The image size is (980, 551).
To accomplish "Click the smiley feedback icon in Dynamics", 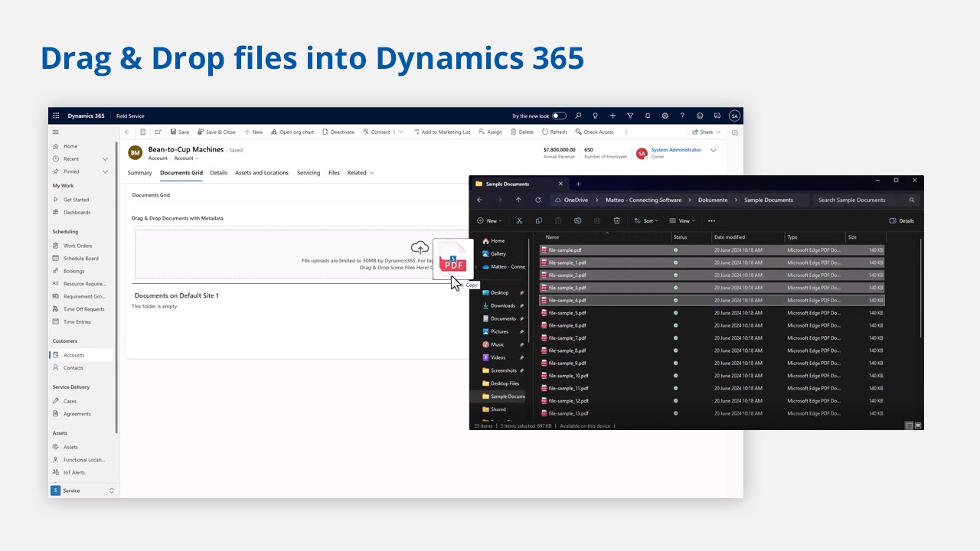I will [700, 116].
